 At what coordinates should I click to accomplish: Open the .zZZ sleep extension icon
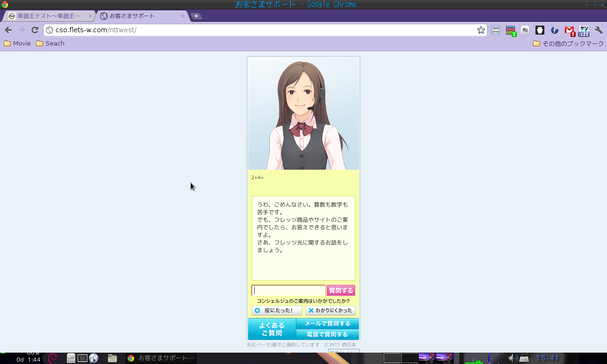click(584, 31)
